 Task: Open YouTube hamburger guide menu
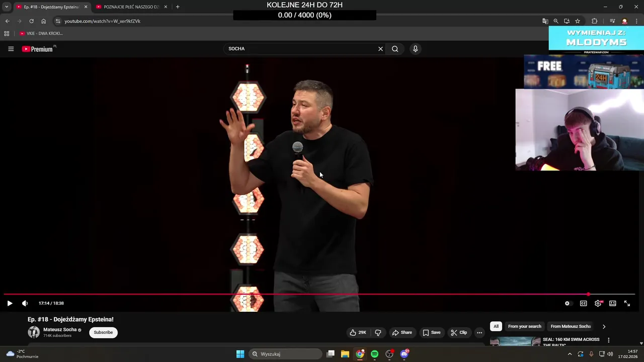click(x=11, y=49)
